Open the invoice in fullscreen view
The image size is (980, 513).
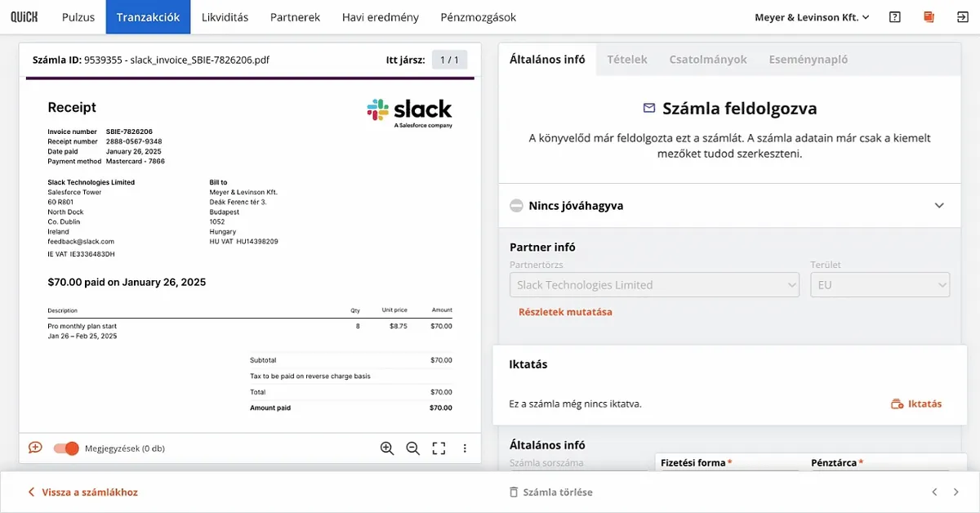[439, 448]
